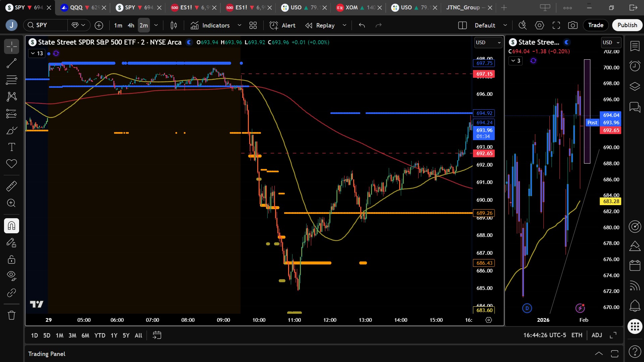Screen dimensions: 644x362
Task: Switch to the QQQ browser tab
Action: click(x=76, y=7)
